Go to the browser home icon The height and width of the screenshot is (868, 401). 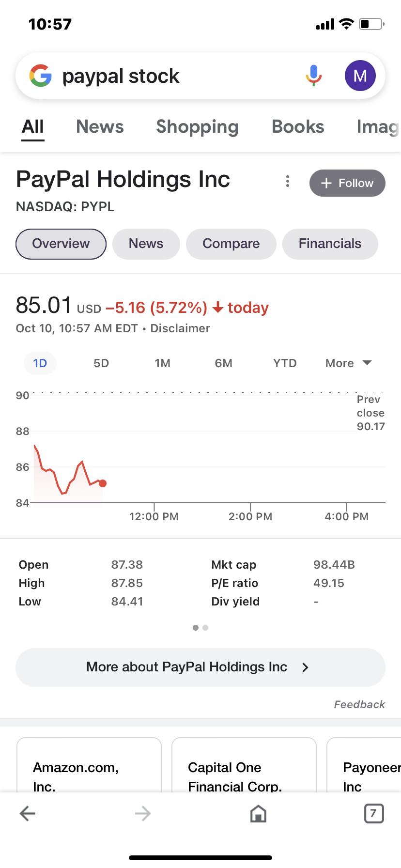pos(258,813)
